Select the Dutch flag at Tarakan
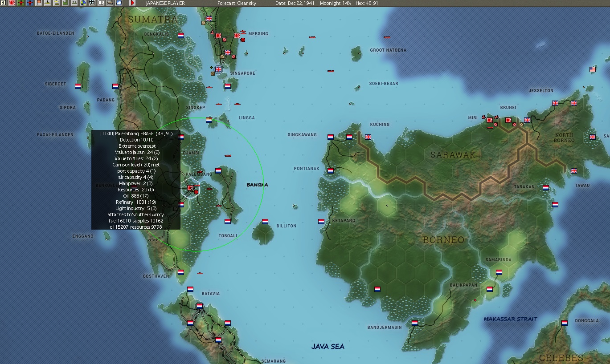The height and width of the screenshot is (364, 610). (546, 188)
